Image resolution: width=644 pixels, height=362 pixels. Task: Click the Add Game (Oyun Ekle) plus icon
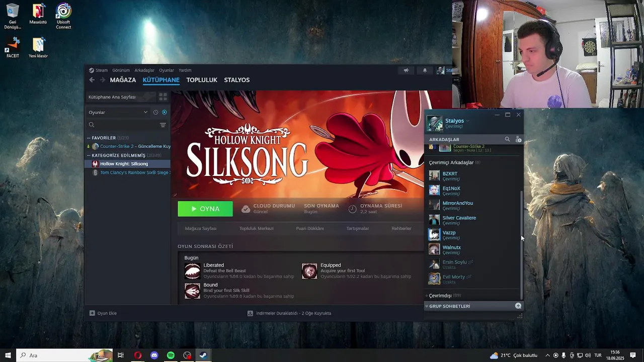[x=92, y=313]
